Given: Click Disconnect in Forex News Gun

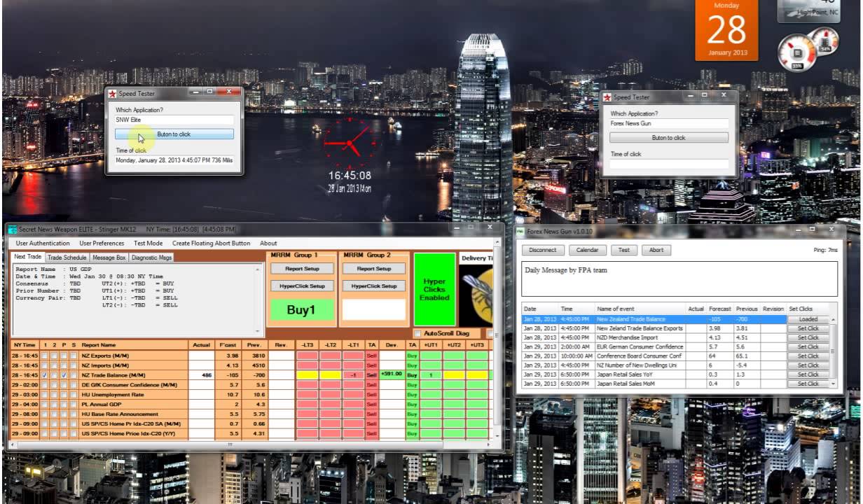Looking at the screenshot, I should click(543, 250).
